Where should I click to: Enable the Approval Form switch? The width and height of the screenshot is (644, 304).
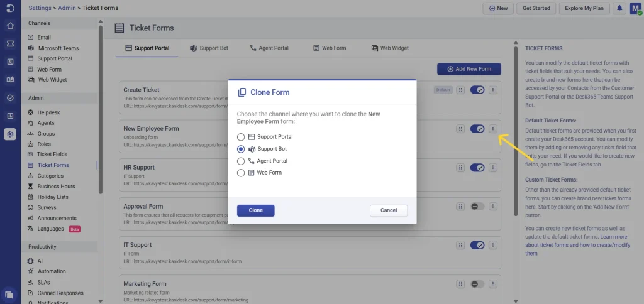477,207
